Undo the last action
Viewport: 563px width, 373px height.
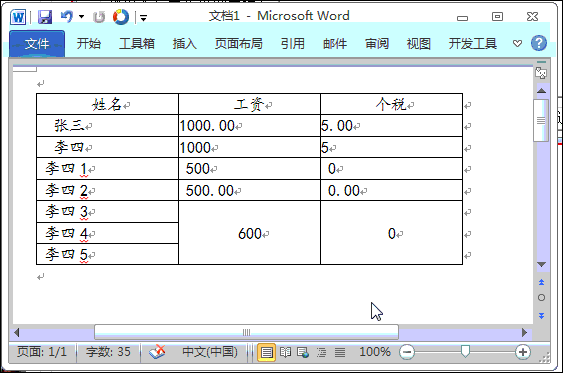pyautogui.click(x=67, y=17)
